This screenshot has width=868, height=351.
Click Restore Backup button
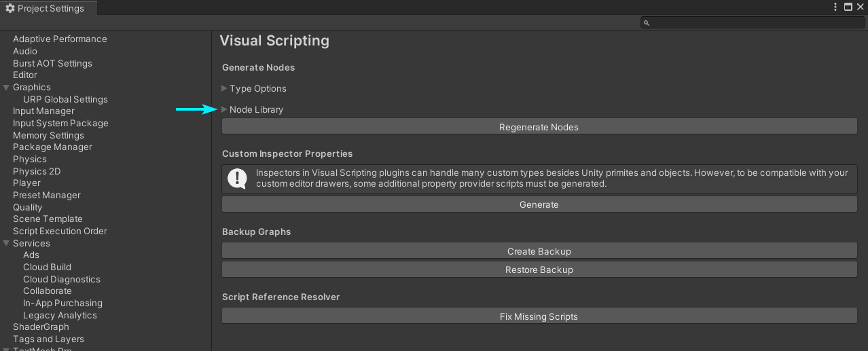tap(539, 270)
